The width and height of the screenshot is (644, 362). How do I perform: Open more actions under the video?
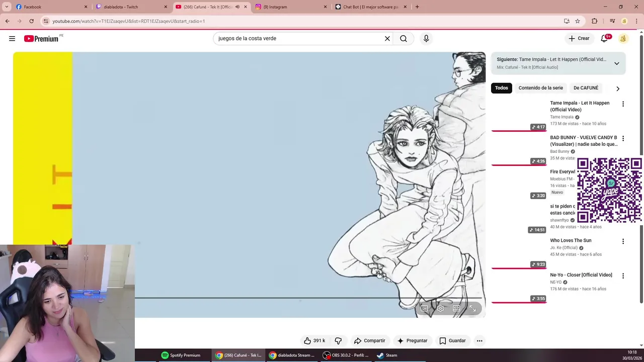click(479, 341)
